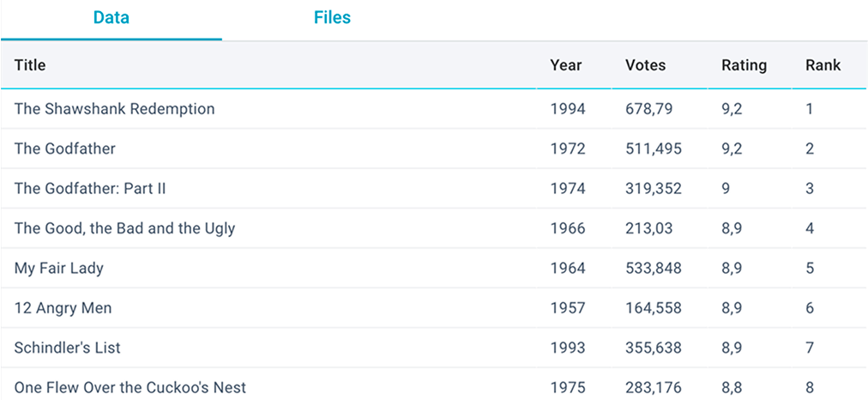Click the rating 9 cell
Screen dimensions: 868x400
click(x=726, y=189)
